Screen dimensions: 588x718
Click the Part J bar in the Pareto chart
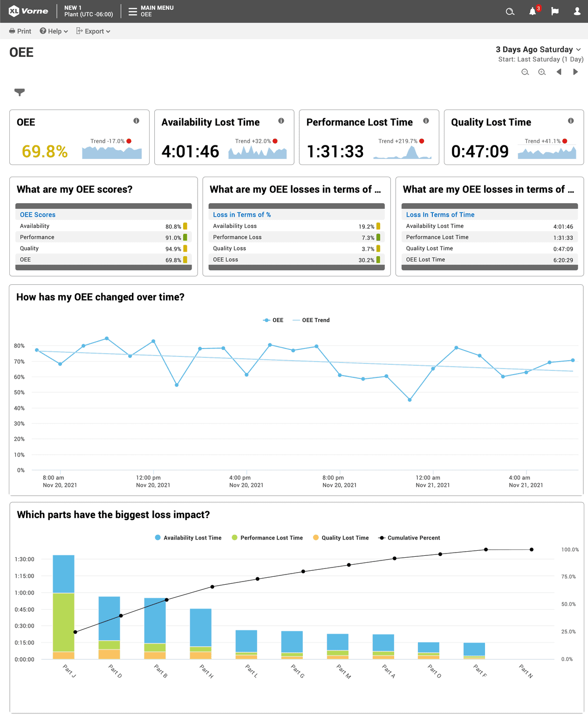[64, 606]
